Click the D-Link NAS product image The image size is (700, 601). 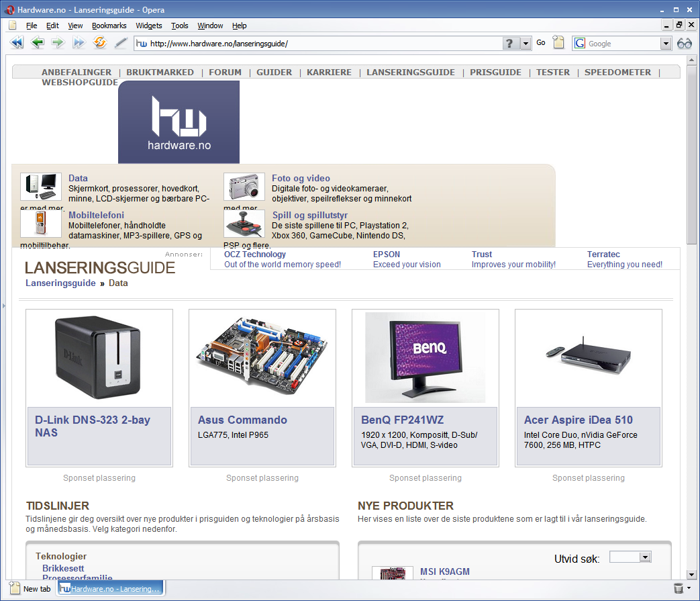click(x=98, y=358)
